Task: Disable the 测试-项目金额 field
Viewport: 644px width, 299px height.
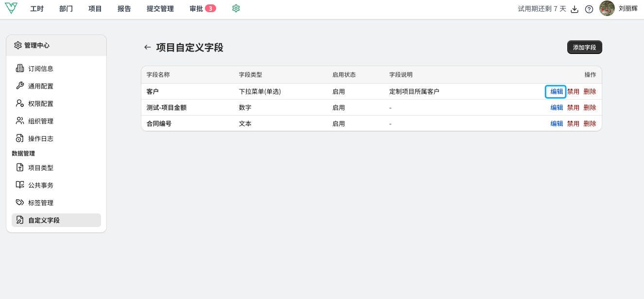Action: tap(573, 107)
